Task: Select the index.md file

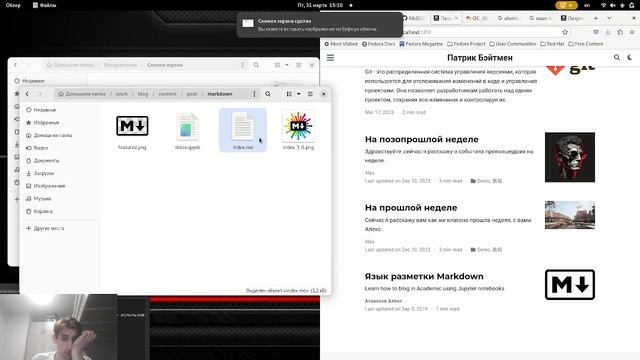Action: (243, 130)
